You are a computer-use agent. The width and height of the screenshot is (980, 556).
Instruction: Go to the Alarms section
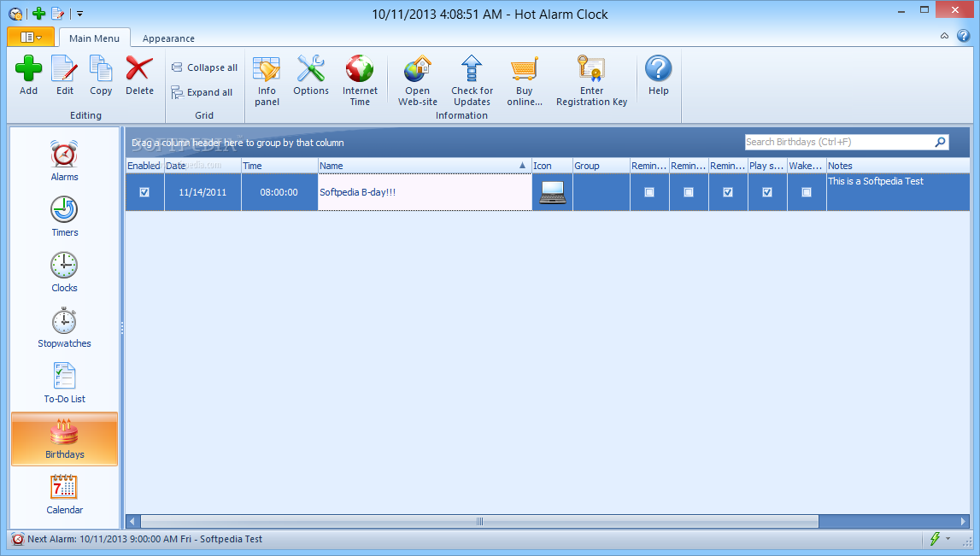(x=64, y=161)
